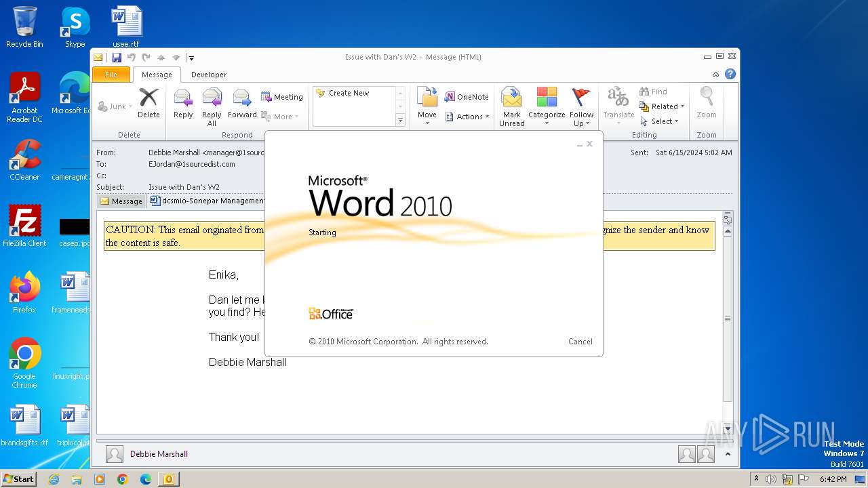
Task: Open Outlook Help question mark icon
Action: (730, 75)
